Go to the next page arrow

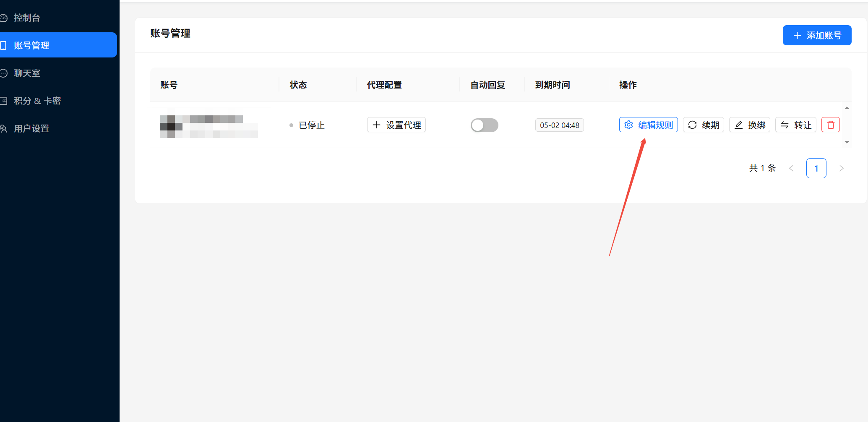(x=841, y=168)
